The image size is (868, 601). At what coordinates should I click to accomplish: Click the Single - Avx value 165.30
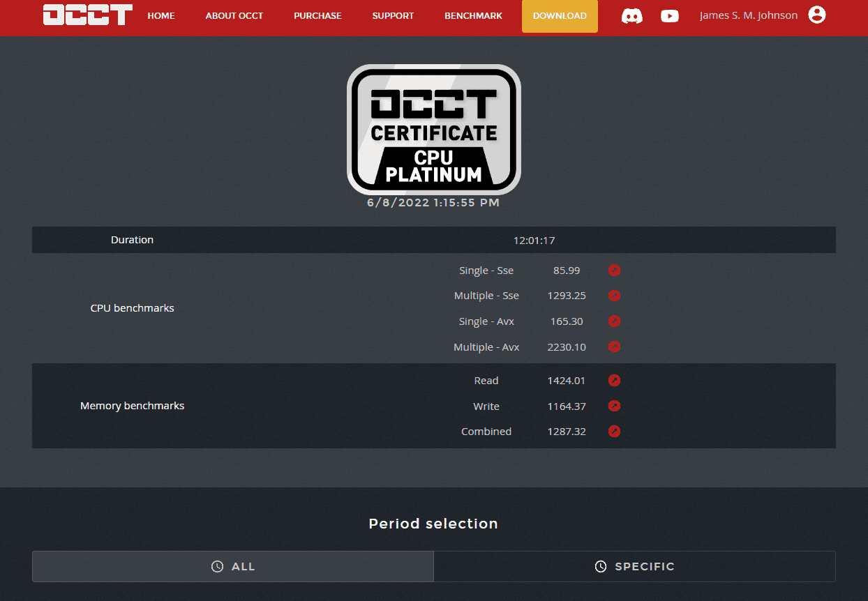coord(567,321)
